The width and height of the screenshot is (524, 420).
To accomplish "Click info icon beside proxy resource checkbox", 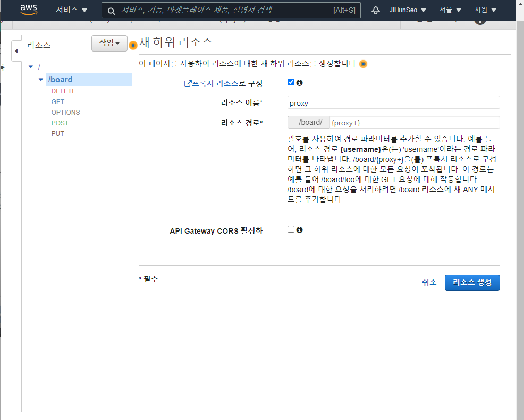I will click(x=299, y=83).
